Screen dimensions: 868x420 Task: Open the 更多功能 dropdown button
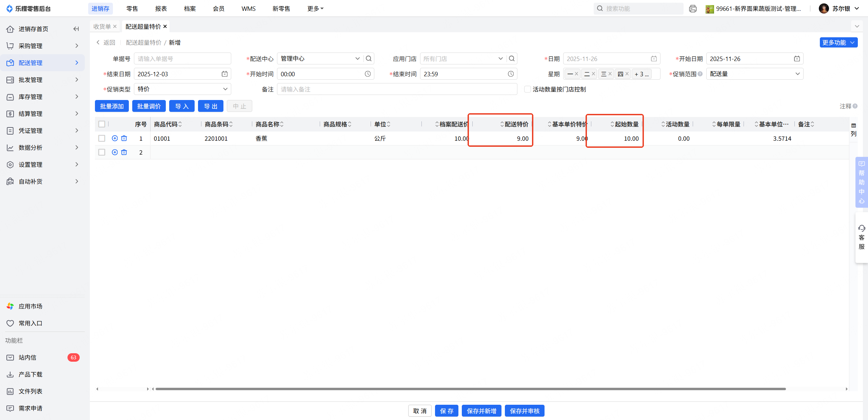click(x=838, y=42)
